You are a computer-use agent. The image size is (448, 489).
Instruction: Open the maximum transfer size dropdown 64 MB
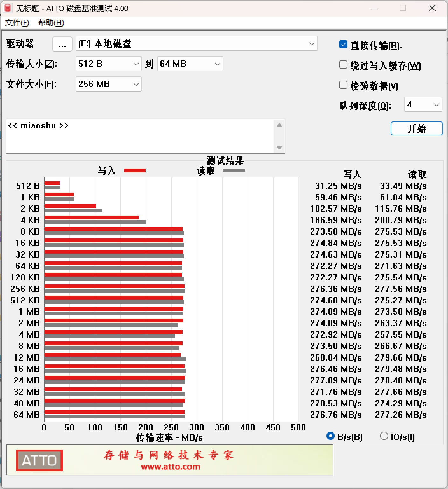pos(190,64)
